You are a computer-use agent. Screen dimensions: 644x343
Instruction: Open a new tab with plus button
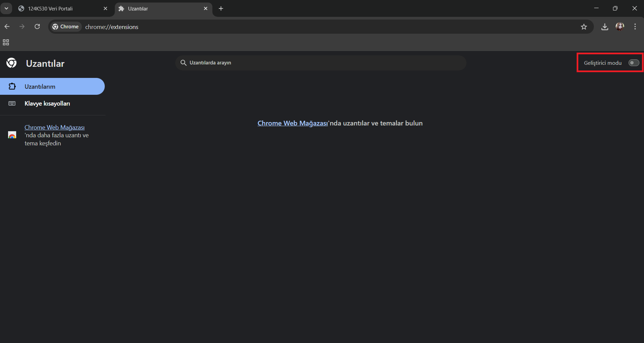[x=221, y=8]
